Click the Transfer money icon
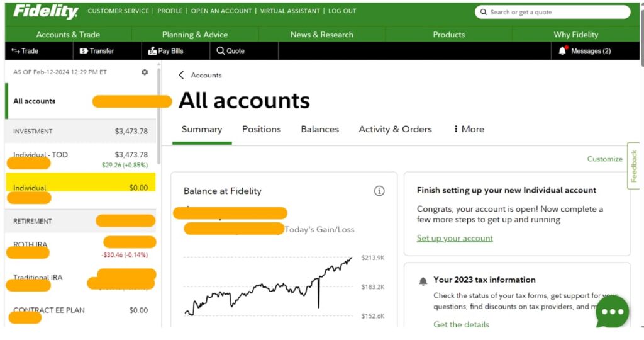 (84, 50)
